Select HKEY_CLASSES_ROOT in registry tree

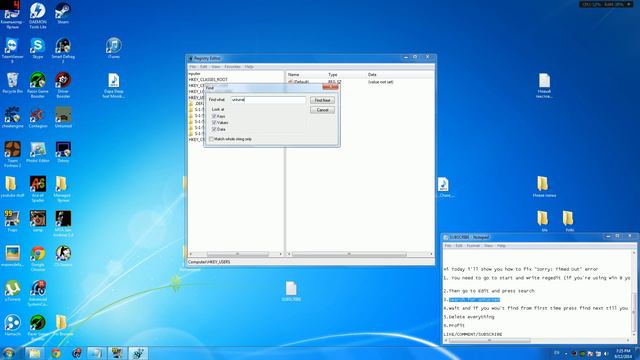coord(208,80)
